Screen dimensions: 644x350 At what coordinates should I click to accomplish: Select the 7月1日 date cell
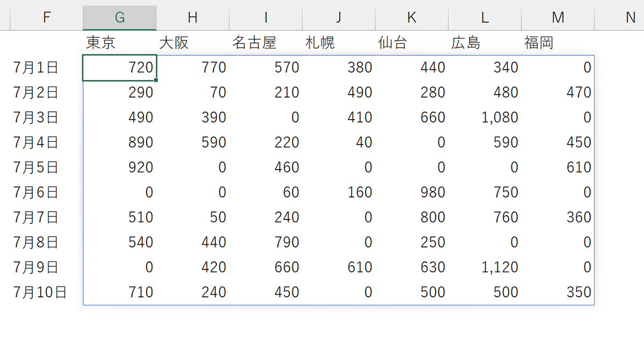click(x=47, y=68)
